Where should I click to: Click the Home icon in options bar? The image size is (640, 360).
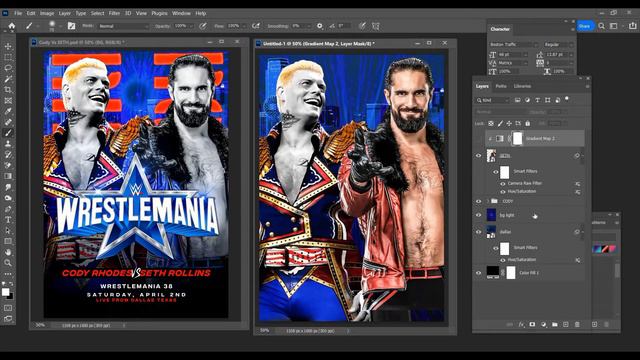12,26
